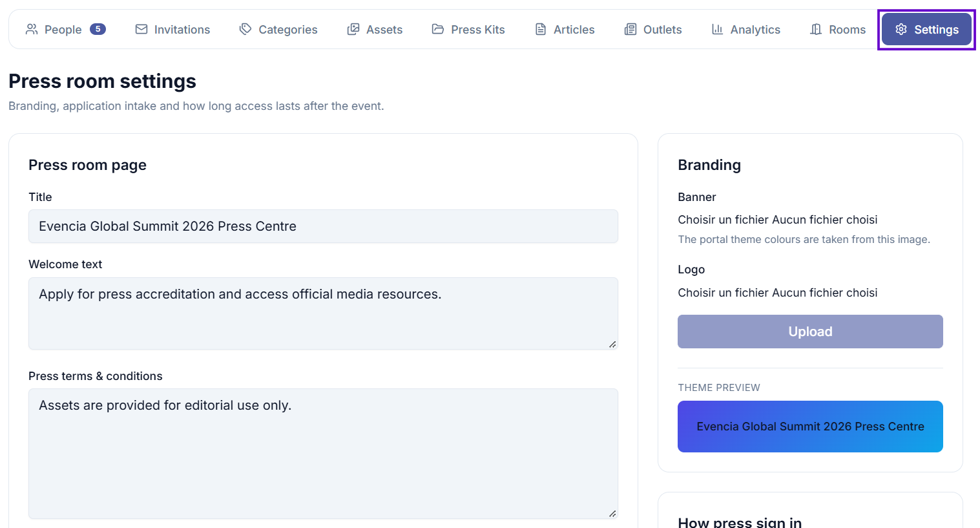View the Analytics tab
This screenshot has height=528, width=980.
tap(746, 29)
